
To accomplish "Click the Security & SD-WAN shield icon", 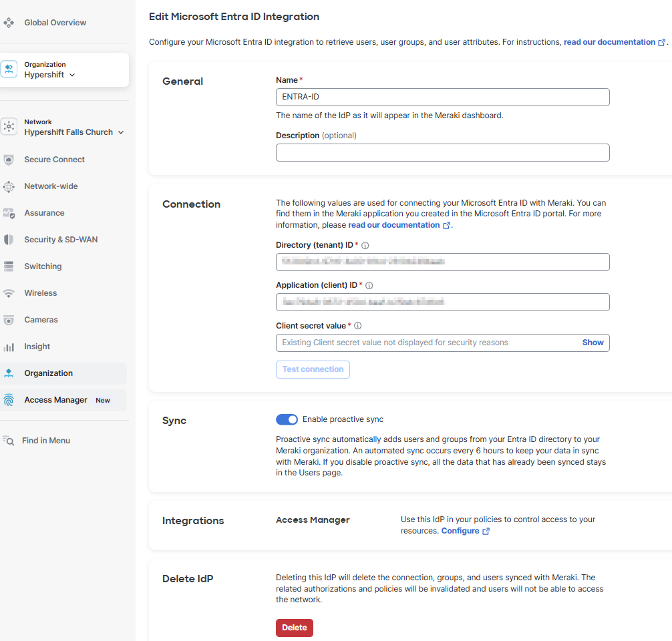I will (x=9, y=240).
